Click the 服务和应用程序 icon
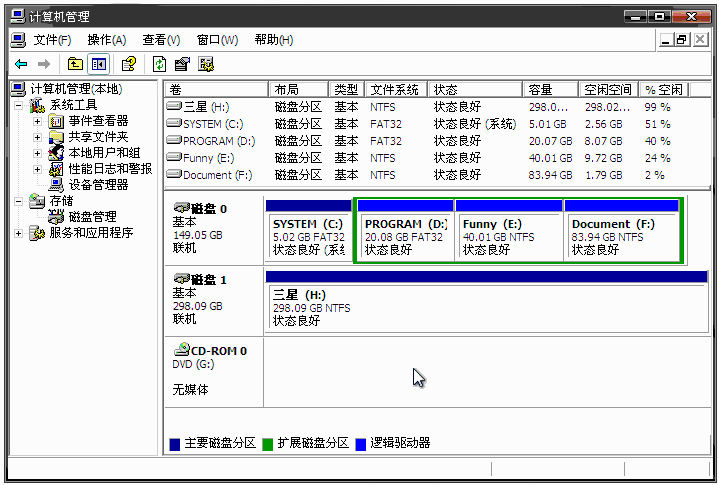719x485 pixels. [x=37, y=233]
